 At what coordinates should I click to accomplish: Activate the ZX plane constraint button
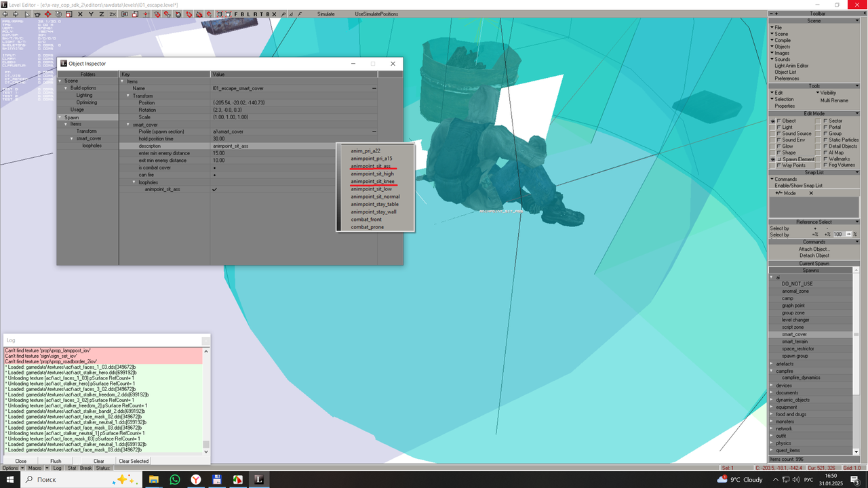[113, 14]
